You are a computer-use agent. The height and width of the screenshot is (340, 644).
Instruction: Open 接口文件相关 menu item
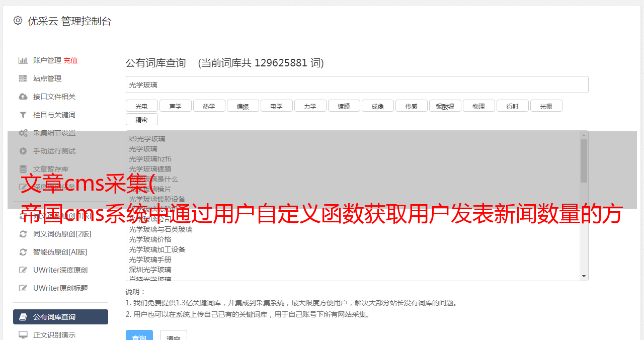[54, 97]
